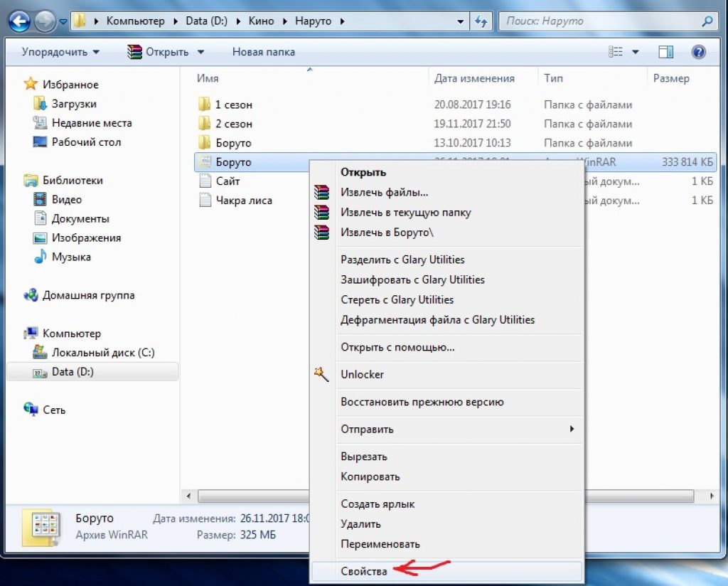Choose "Извлечь в Боруто\" menu entry

(446, 232)
